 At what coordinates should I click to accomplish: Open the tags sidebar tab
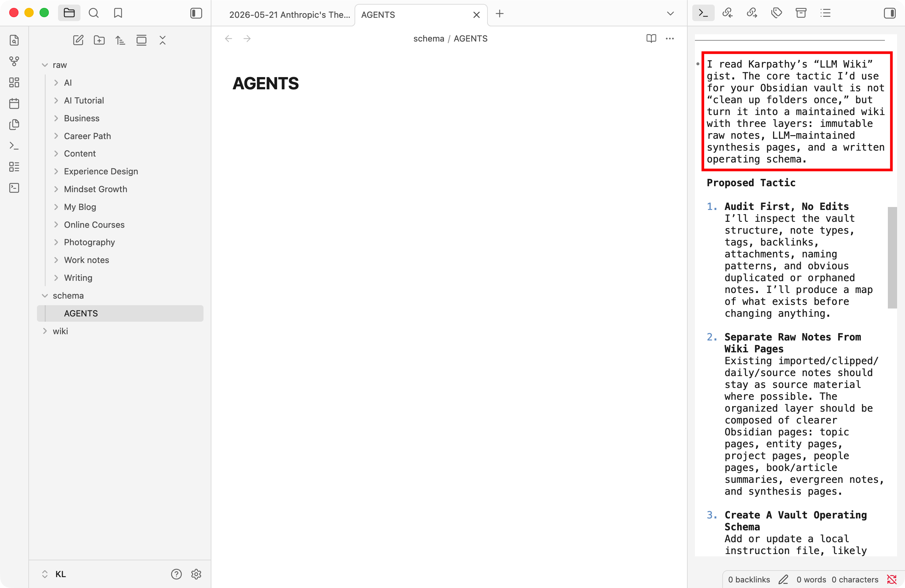[776, 13]
